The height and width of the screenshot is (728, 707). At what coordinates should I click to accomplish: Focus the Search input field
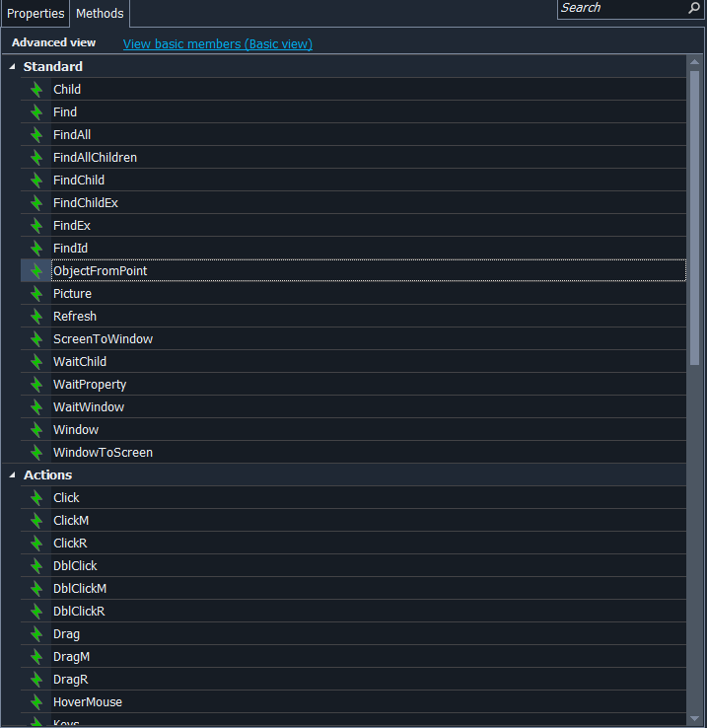[x=619, y=8]
